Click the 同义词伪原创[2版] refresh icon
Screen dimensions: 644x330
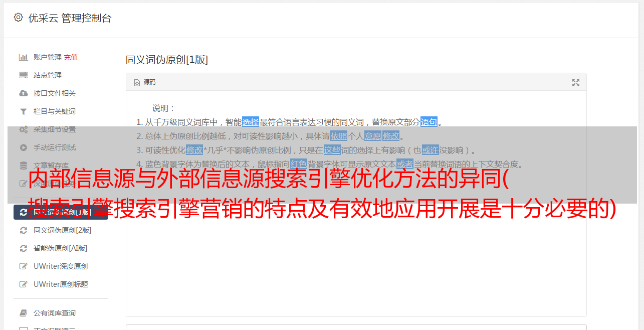[23, 230]
